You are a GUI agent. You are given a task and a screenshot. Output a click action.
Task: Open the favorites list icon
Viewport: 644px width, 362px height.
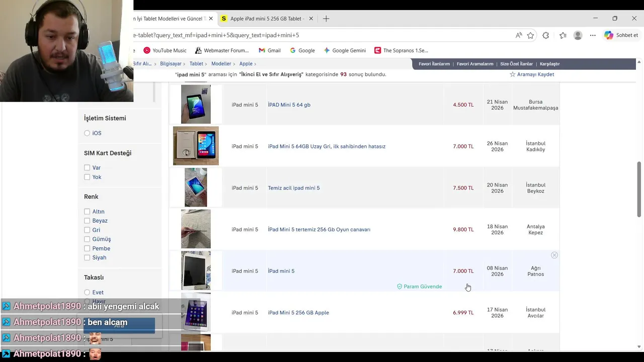pos(562,35)
